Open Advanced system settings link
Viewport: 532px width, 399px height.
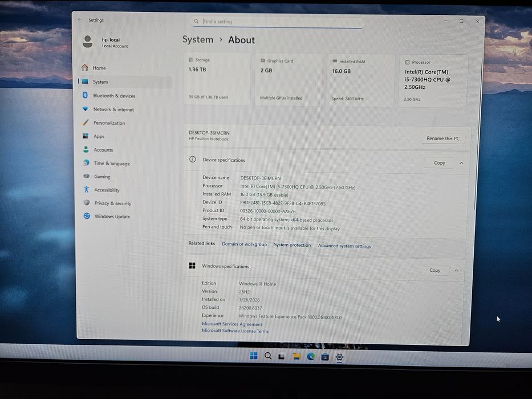click(344, 246)
